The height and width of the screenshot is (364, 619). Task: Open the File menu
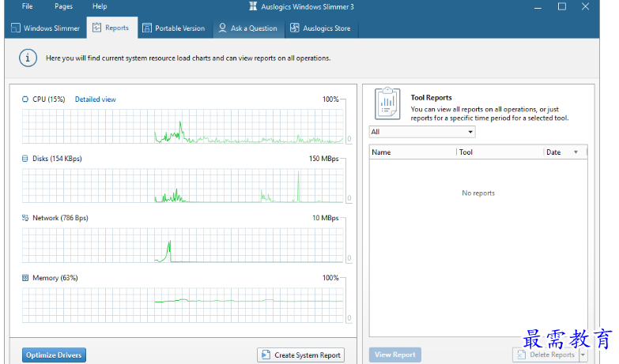pos(28,6)
